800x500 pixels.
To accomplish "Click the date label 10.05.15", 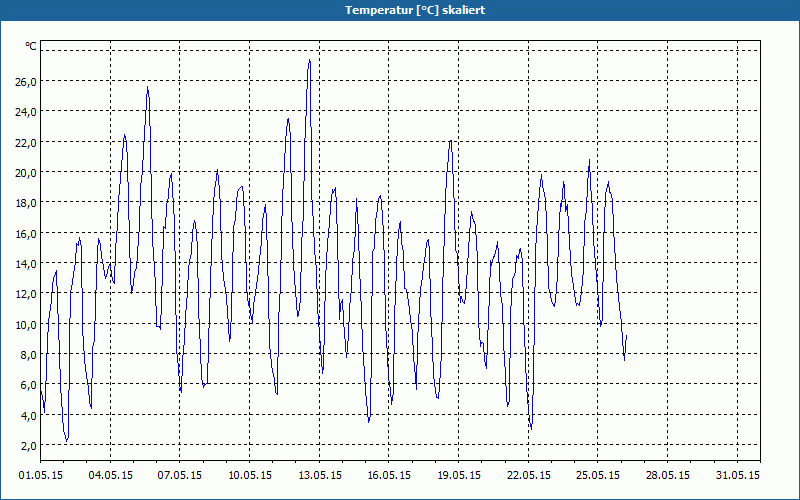I will tap(250, 475).
